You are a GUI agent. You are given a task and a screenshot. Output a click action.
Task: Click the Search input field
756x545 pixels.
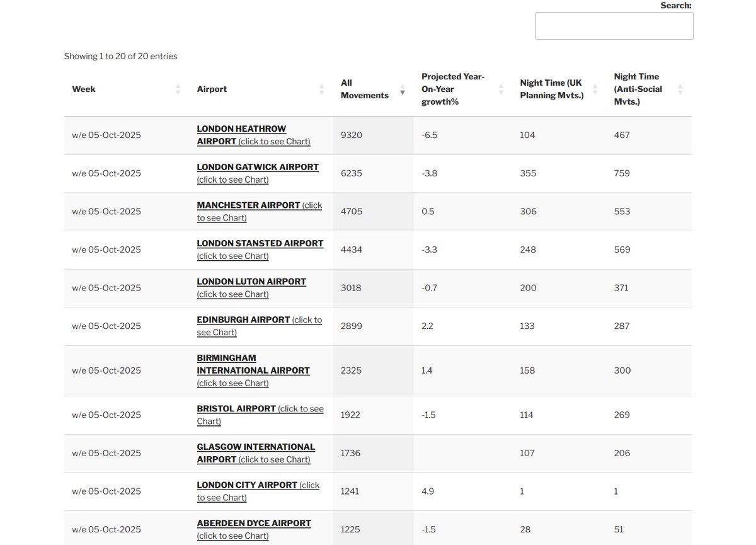click(614, 26)
